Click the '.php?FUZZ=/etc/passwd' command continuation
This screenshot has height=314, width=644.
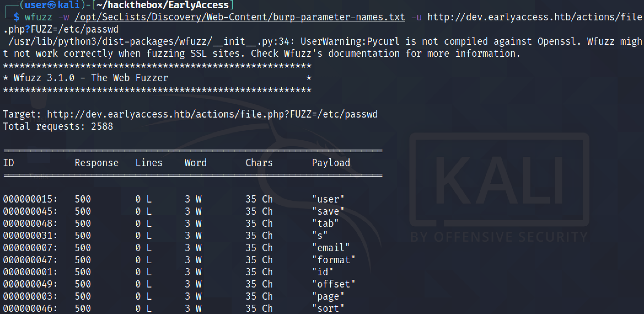(61, 29)
